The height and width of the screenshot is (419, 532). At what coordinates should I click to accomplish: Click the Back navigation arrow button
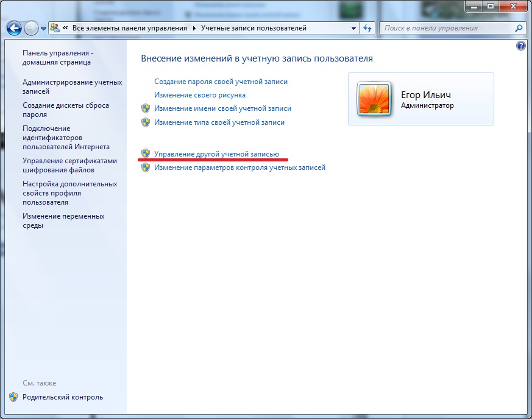[14, 28]
